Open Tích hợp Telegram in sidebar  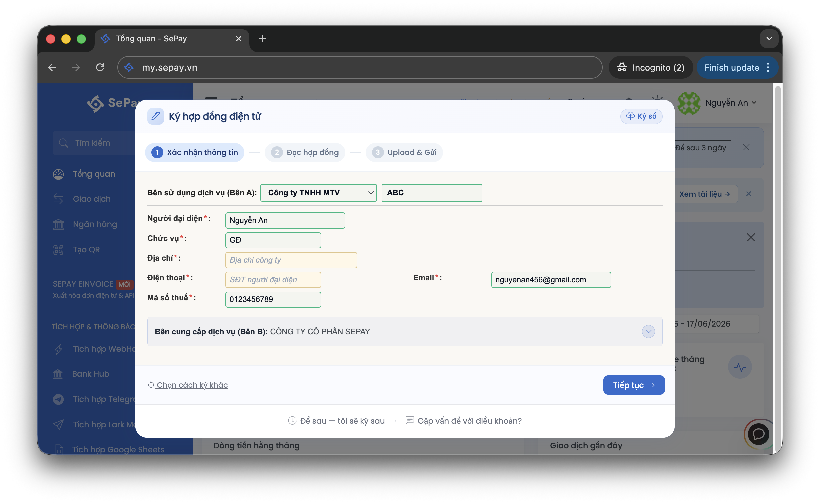click(x=104, y=399)
